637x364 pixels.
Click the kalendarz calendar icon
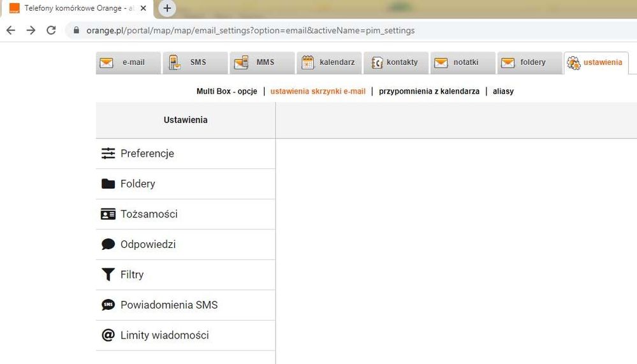tap(307, 62)
